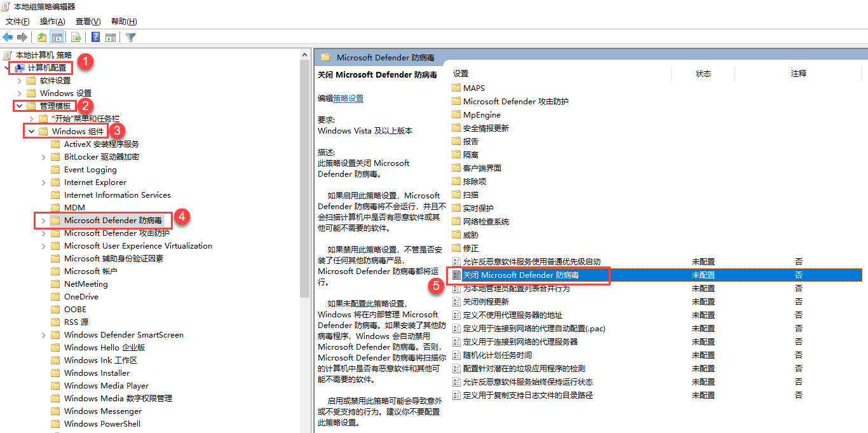Open the 实时保护 folder in the list
This screenshot has height=433, width=868.
pyautogui.click(x=478, y=208)
